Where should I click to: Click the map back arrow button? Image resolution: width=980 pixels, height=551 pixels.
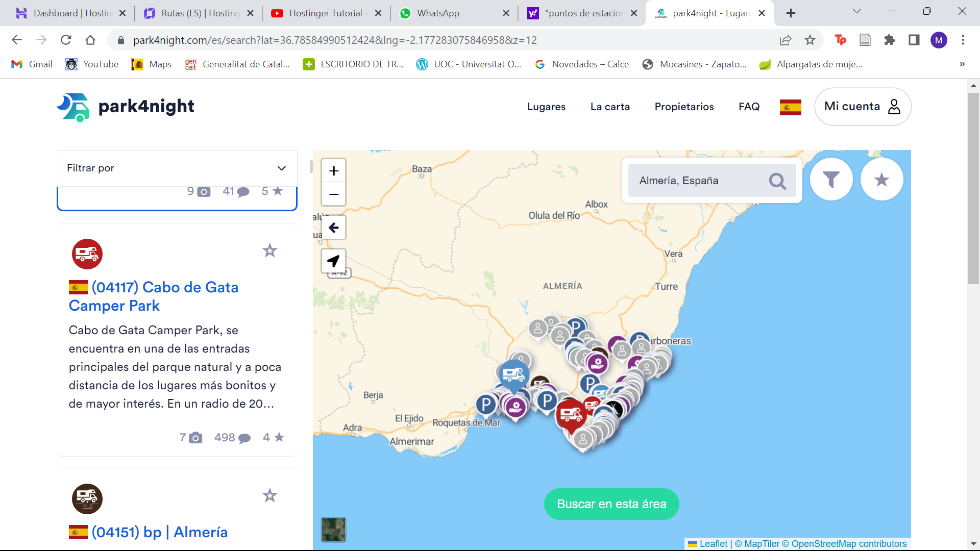tap(334, 228)
